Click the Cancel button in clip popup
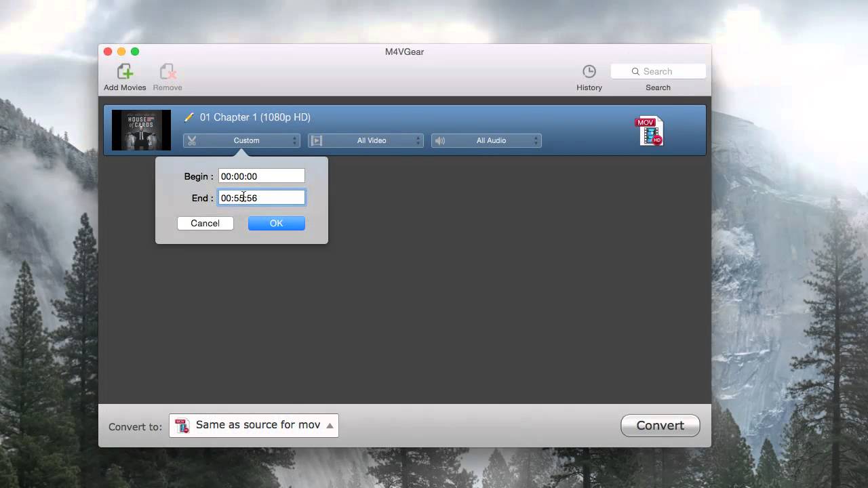This screenshot has height=488, width=868. [x=205, y=223]
